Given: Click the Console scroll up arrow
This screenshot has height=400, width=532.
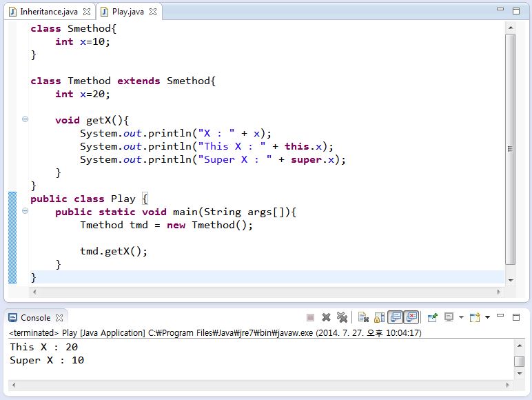Looking at the screenshot, I should pos(520,346).
